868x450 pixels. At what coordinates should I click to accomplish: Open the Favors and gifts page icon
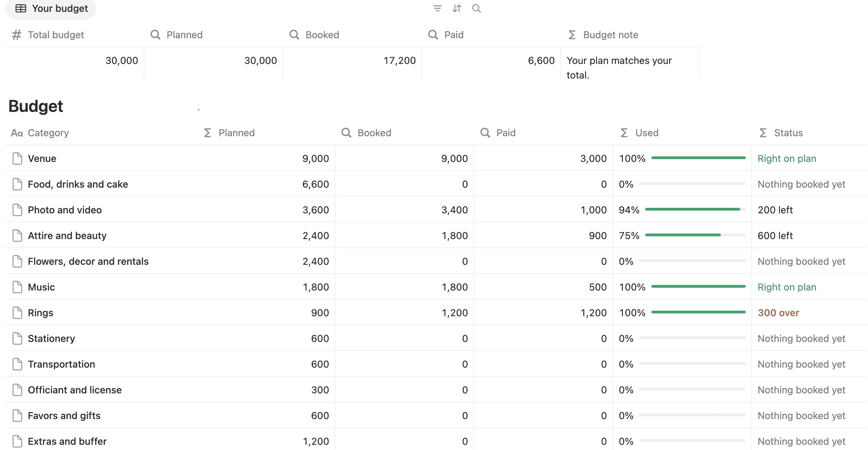pyautogui.click(x=17, y=416)
